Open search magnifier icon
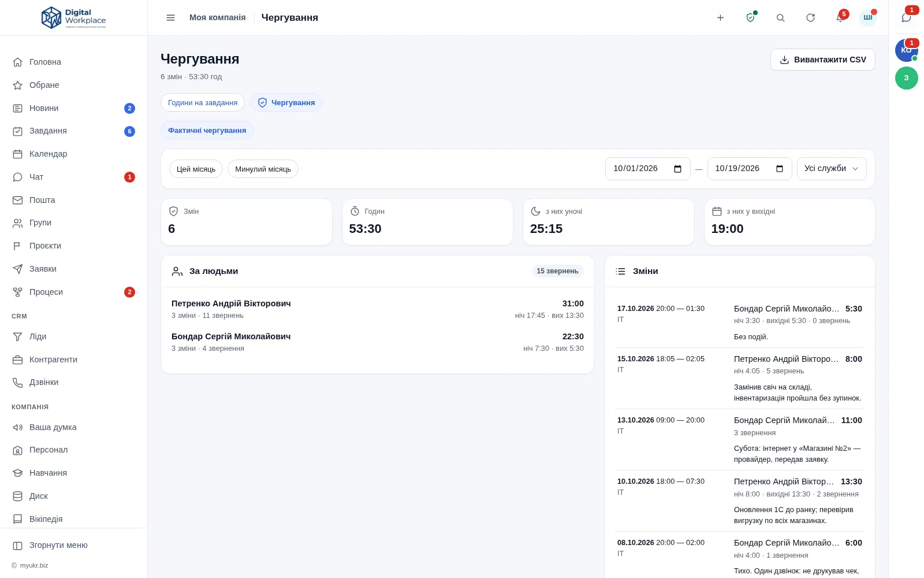The height and width of the screenshot is (578, 924). [780, 18]
